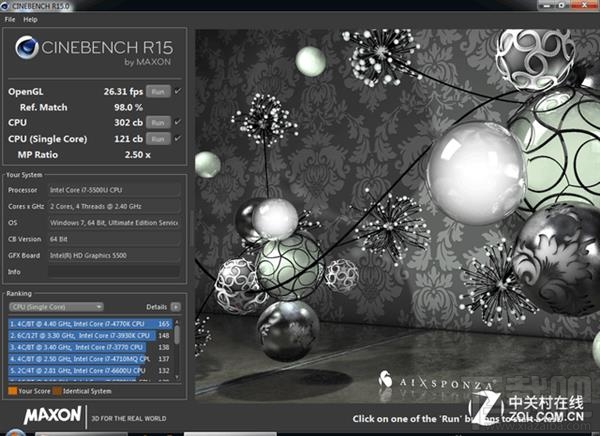
Task: Click the GFX Board Intel HD Graphics 5500 field
Action: (114, 255)
